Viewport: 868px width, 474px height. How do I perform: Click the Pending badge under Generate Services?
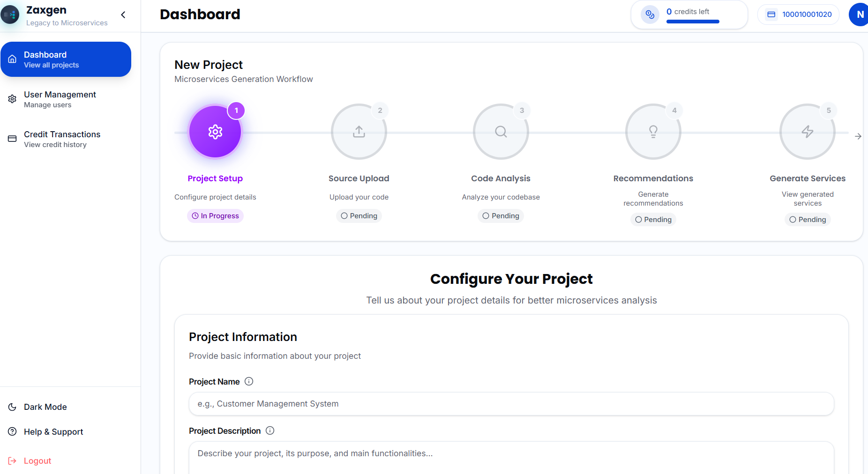tap(808, 220)
